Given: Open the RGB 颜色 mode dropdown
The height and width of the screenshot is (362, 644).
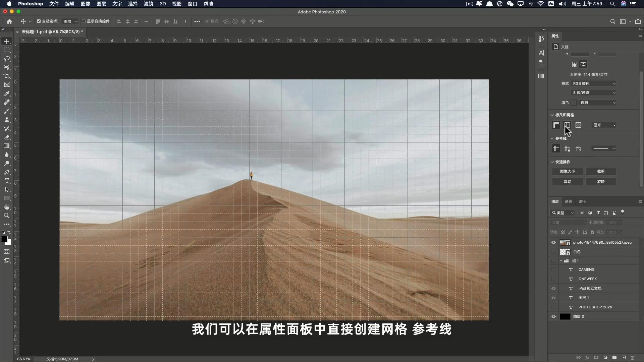Looking at the screenshot, I should [594, 83].
